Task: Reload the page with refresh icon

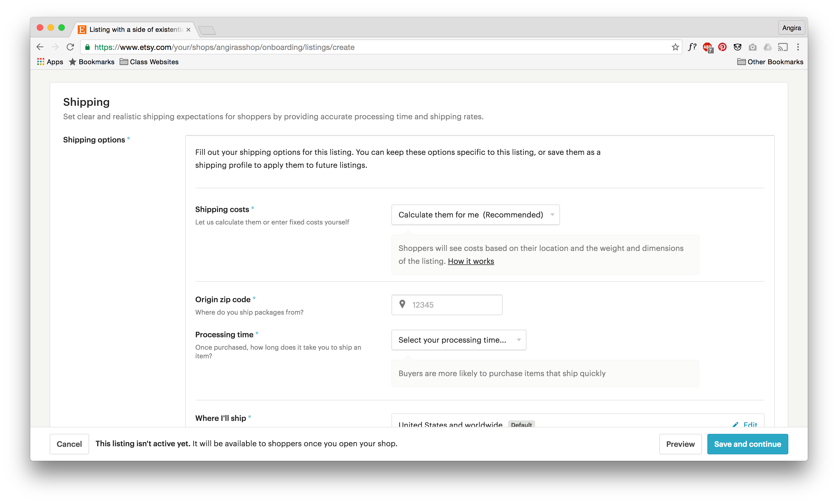Action: pos(70,47)
